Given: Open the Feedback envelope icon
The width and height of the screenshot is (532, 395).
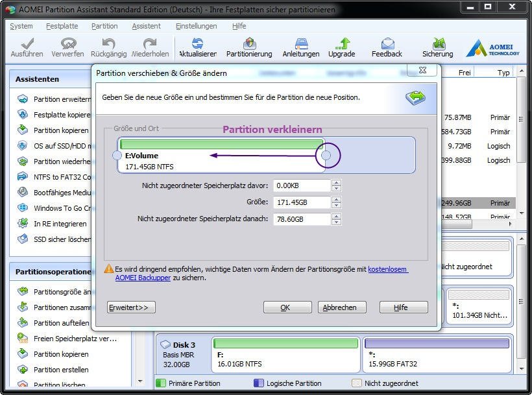Looking at the screenshot, I should point(387,43).
